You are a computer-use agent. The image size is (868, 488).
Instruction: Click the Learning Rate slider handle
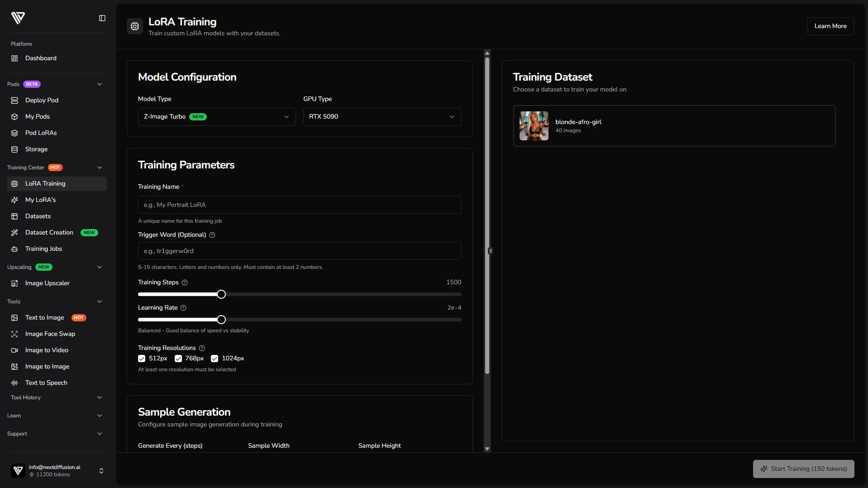(221, 320)
